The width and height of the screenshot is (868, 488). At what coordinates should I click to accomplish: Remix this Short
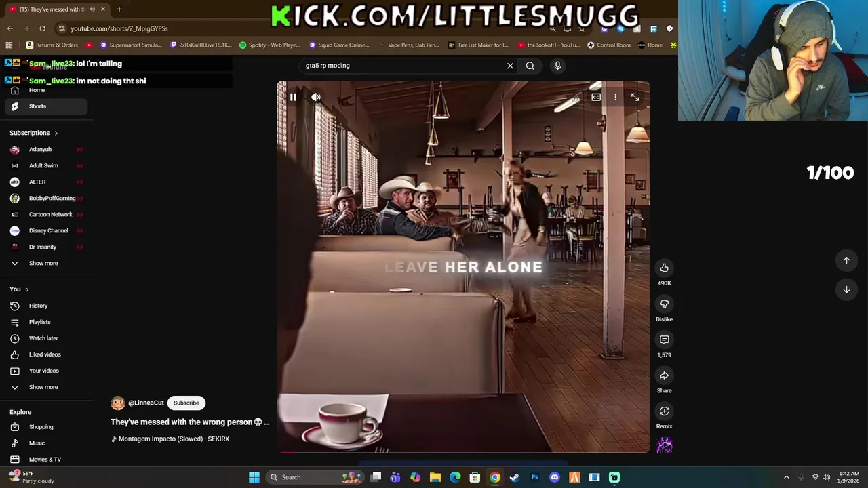click(x=665, y=411)
